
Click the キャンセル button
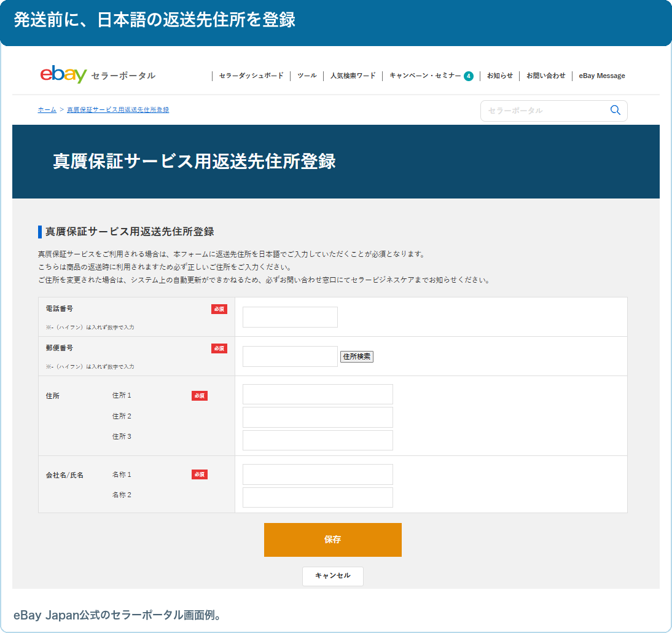pyautogui.click(x=332, y=576)
